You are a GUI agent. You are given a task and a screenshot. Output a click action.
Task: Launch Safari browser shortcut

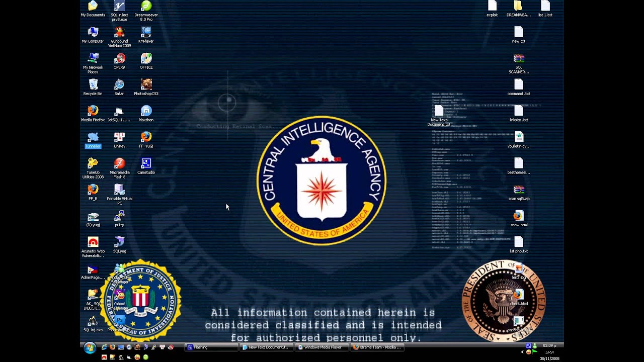(x=119, y=87)
